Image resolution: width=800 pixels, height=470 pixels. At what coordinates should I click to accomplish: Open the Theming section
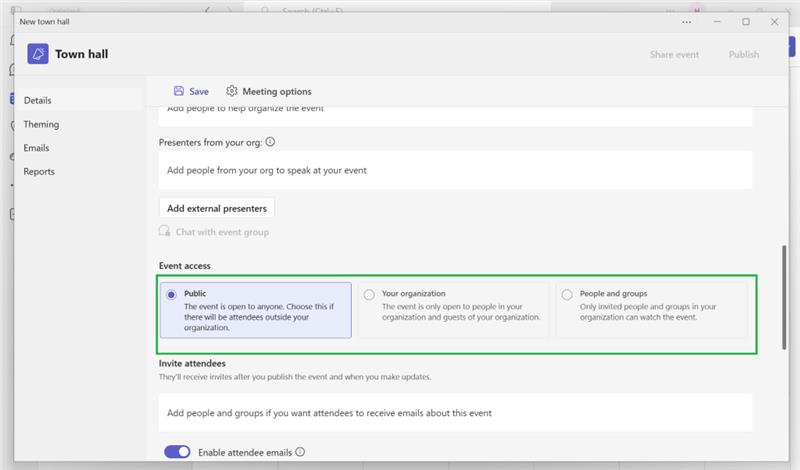tap(41, 124)
